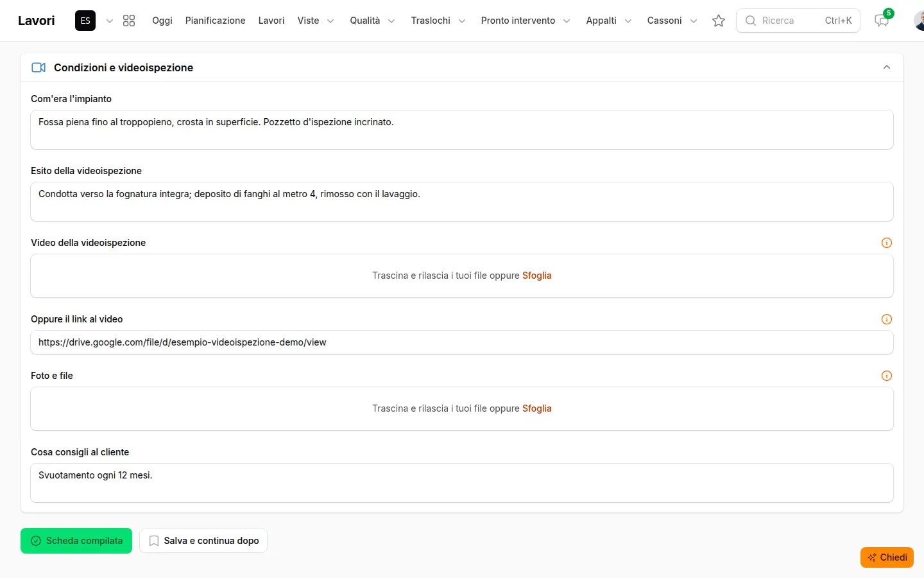Click the video file drop zone
Screen dimensions: 924x578
(x=462, y=276)
